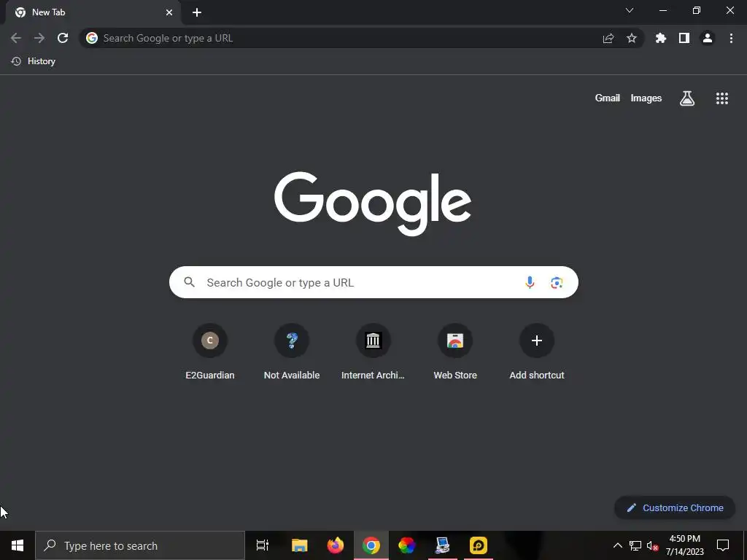Open the Extensions puzzle icon
The height and width of the screenshot is (560, 747).
coord(661,38)
